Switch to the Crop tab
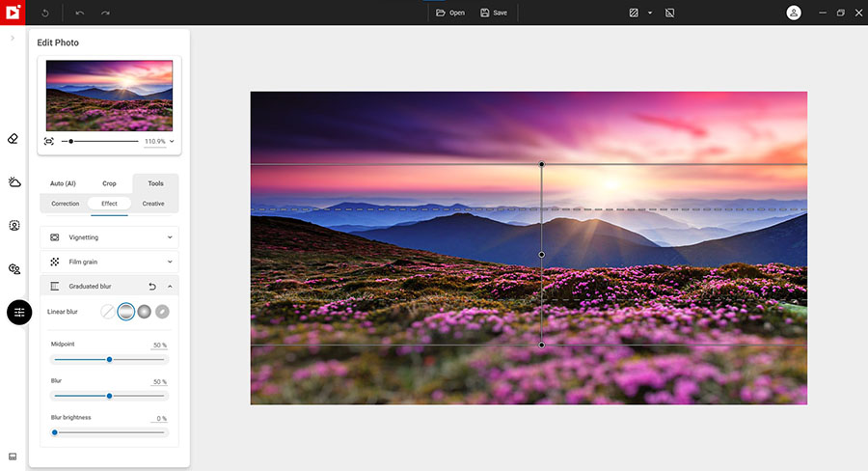 (x=109, y=183)
